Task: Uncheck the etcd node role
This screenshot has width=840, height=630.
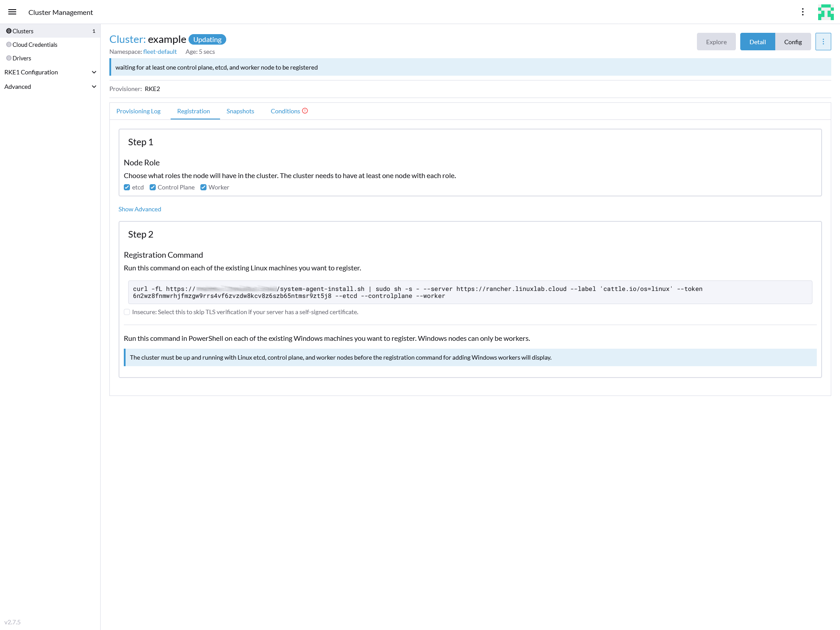Action: tap(127, 187)
